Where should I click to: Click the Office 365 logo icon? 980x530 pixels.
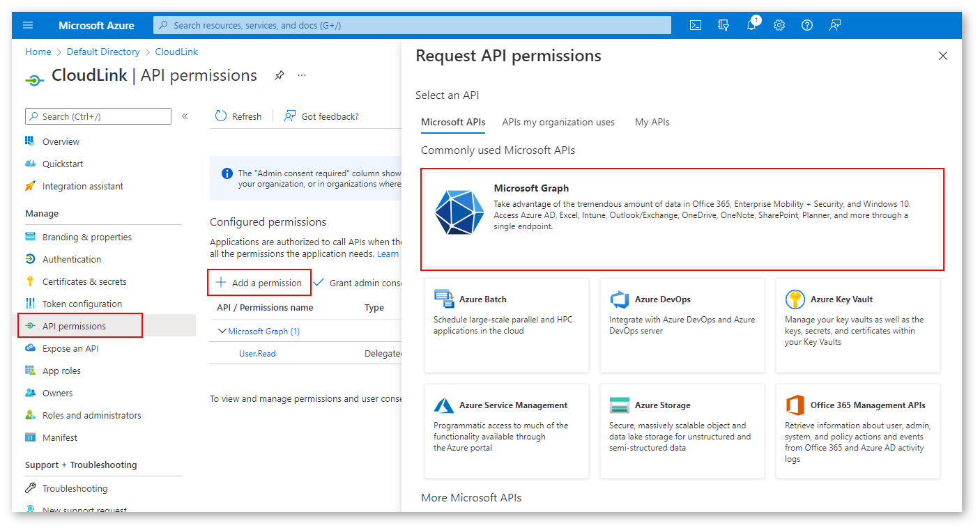tap(795, 405)
